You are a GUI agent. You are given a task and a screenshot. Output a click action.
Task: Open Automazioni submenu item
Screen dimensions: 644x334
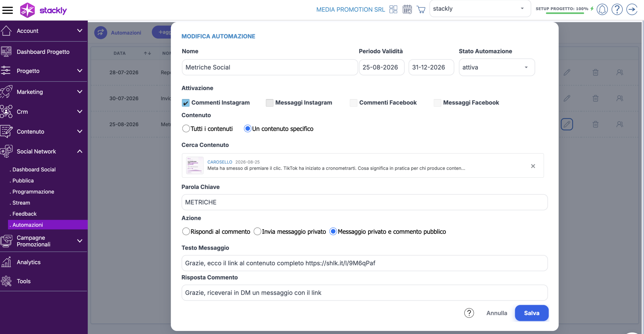(48, 225)
